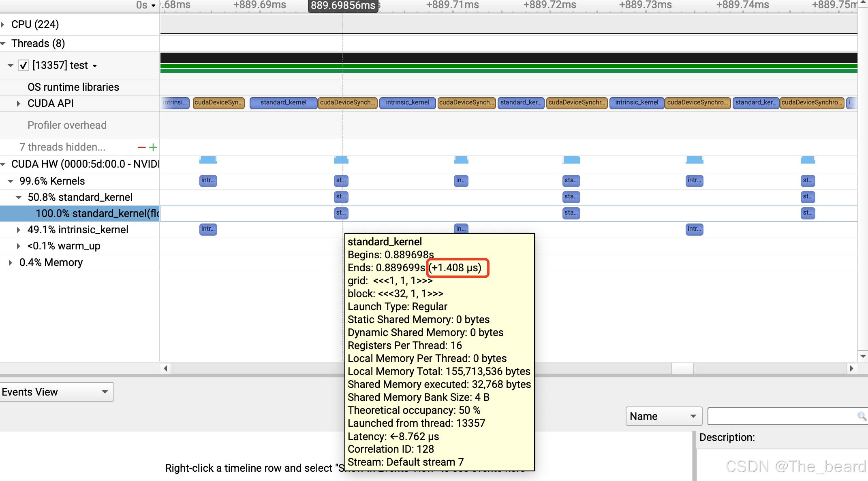
Task: Toggle the [13357] test thread checkbox
Action: 24,65
